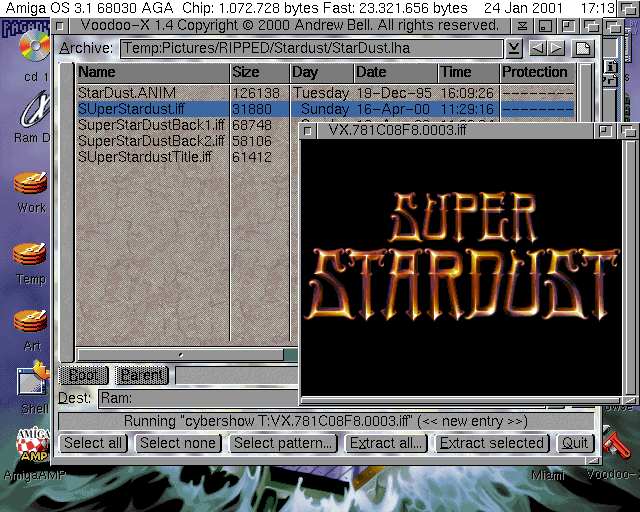Click the Day column header

[322, 72]
